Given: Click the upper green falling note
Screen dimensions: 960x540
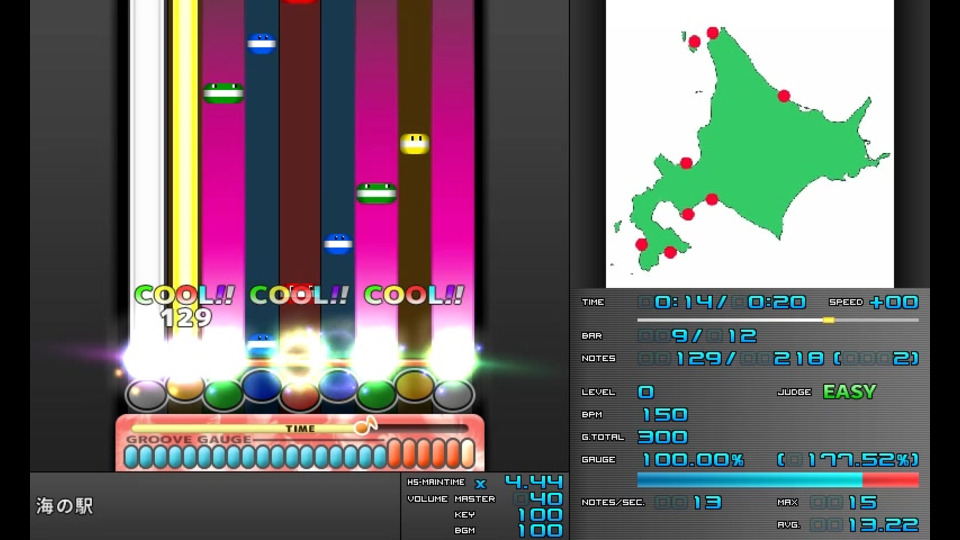Looking at the screenshot, I should (x=223, y=93).
